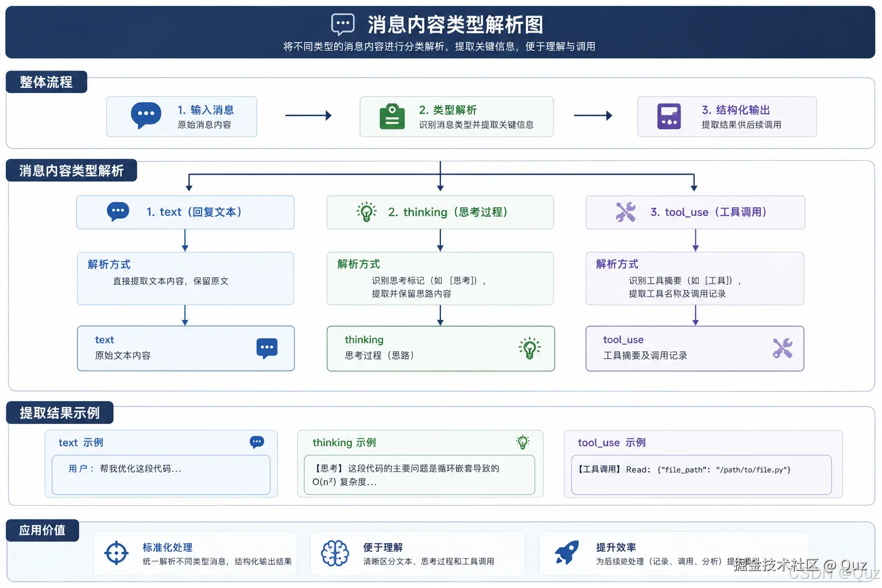This screenshot has height=588, width=882.
Task: Click the line 提取工具名称及调用记录
Action: coord(677,293)
